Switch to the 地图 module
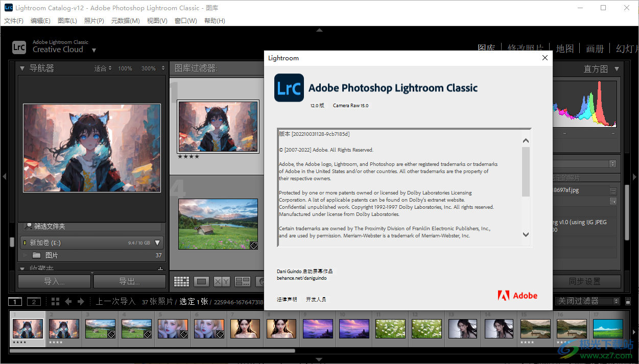This screenshot has height=364, width=639. [564, 48]
